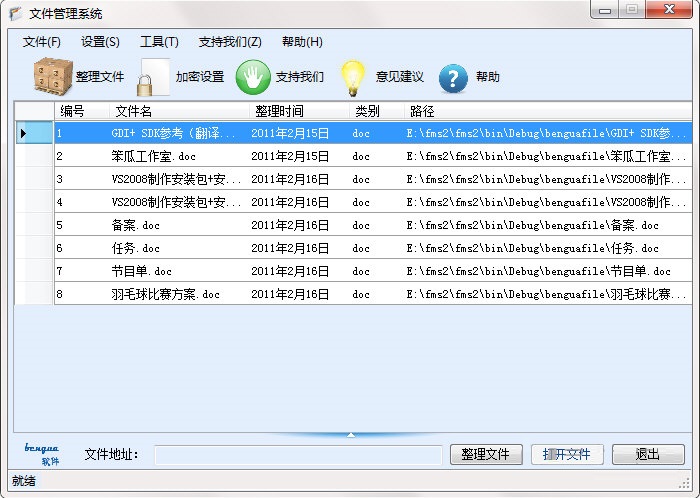700x498 pixels.
Task: Minimize the 文件管理系统 window
Action: [605, 10]
